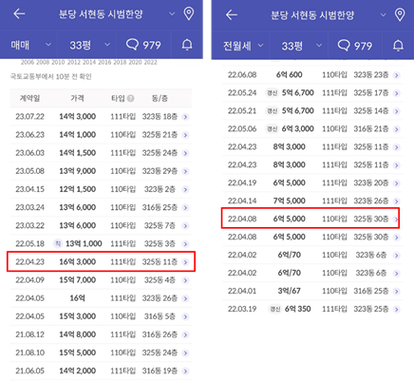The image size is (414, 383).
Task: Select the 6억 600 rent price
Action: pyautogui.click(x=289, y=75)
